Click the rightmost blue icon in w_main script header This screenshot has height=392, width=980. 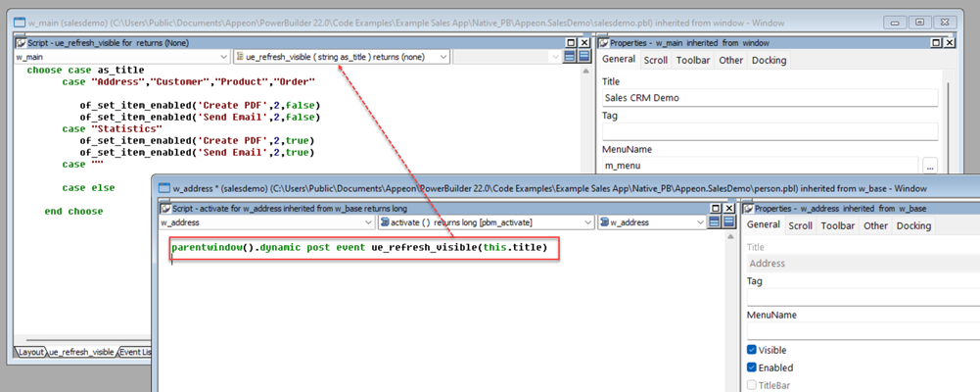(x=584, y=57)
